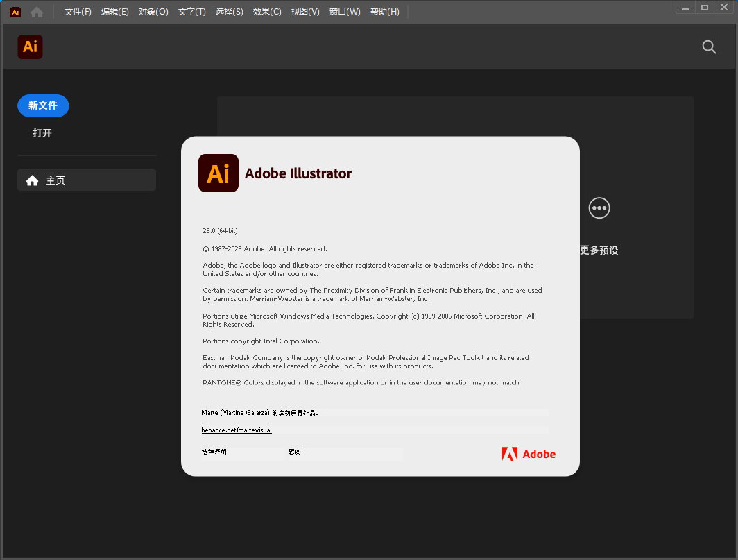
Task: Click the small Ai icon in the title bar
Action: click(x=15, y=12)
